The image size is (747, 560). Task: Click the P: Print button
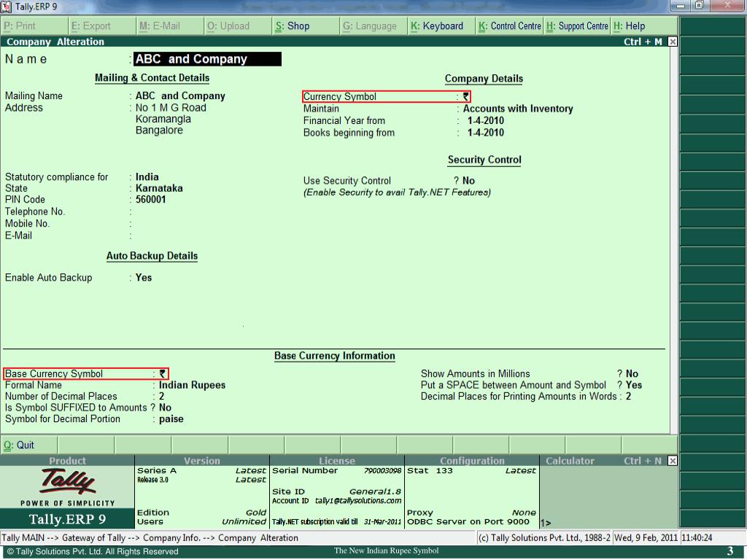coord(34,26)
